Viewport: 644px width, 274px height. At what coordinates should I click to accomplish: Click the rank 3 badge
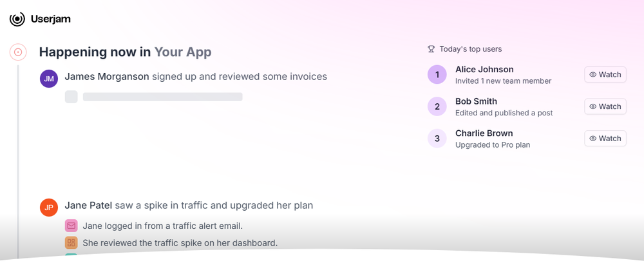click(x=437, y=138)
